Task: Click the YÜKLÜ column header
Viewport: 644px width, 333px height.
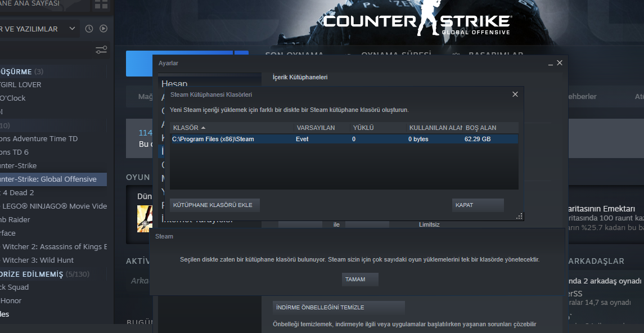Action: [x=378, y=128]
